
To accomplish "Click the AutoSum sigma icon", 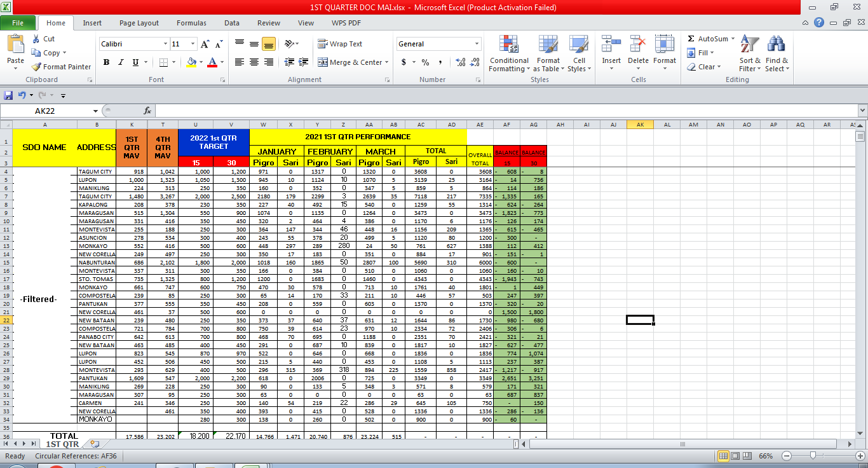I will point(691,39).
